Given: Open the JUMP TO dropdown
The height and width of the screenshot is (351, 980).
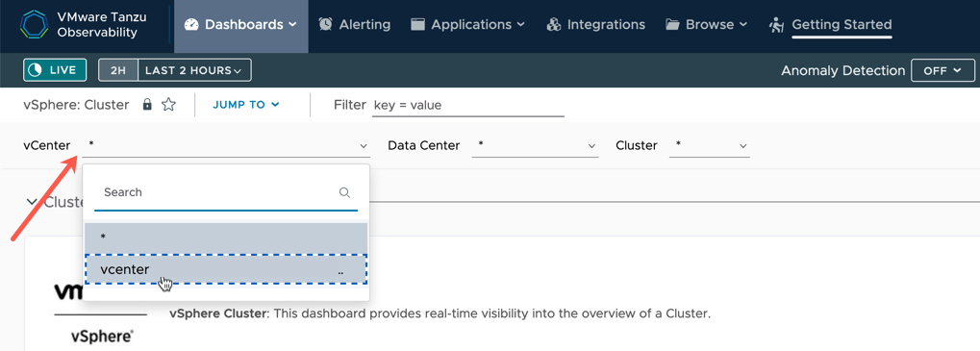Looking at the screenshot, I should click(x=245, y=105).
